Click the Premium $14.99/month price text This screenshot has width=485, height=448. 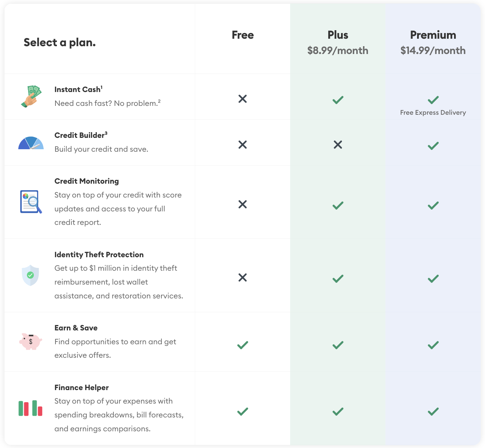click(x=433, y=50)
